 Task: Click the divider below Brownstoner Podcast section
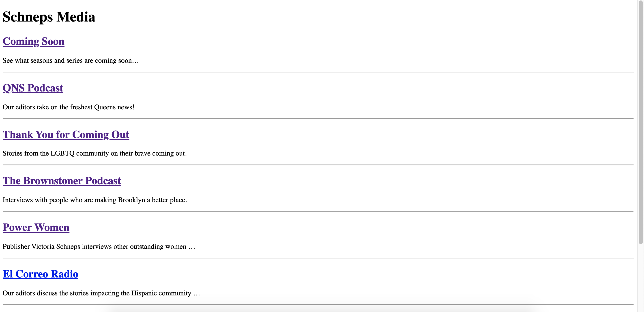(x=318, y=211)
